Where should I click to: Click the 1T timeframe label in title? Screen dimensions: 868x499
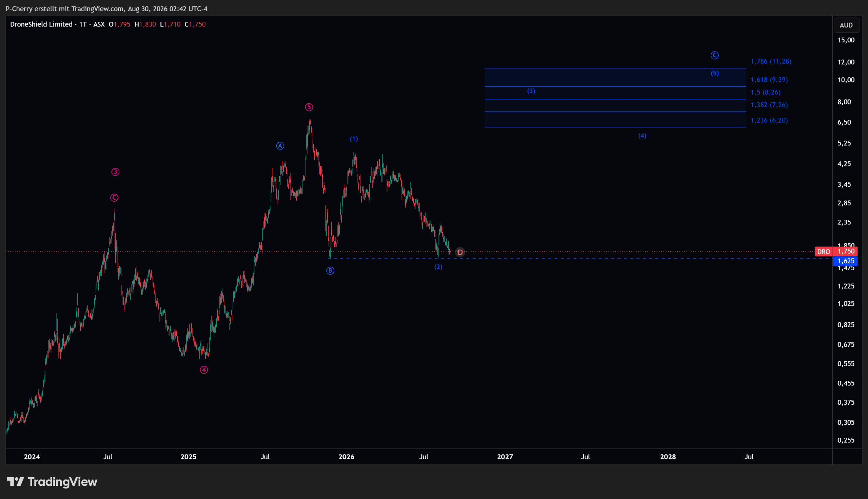click(83, 24)
